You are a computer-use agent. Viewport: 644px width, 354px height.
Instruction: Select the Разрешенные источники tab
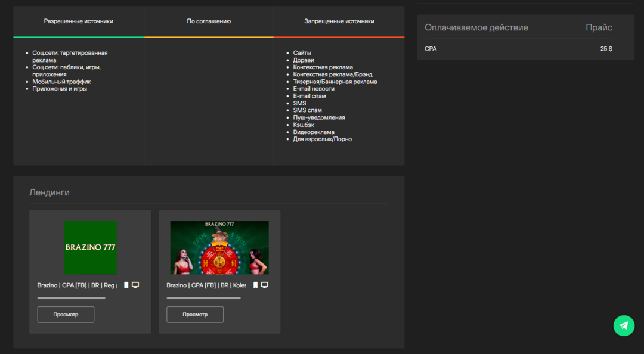[78, 21]
